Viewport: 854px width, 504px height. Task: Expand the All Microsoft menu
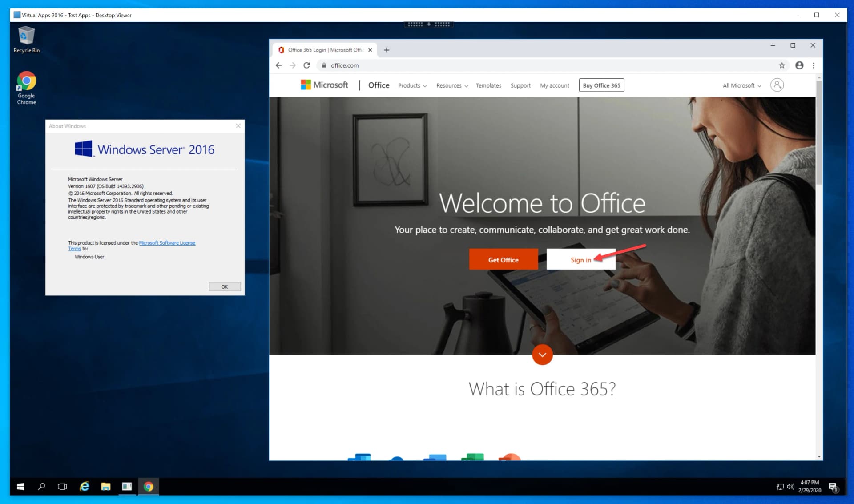(742, 85)
